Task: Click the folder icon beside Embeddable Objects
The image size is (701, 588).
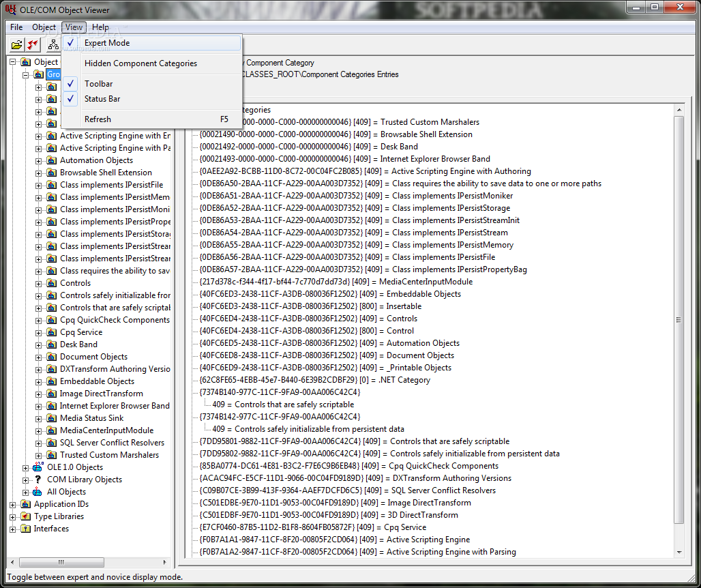Action: pyautogui.click(x=52, y=381)
